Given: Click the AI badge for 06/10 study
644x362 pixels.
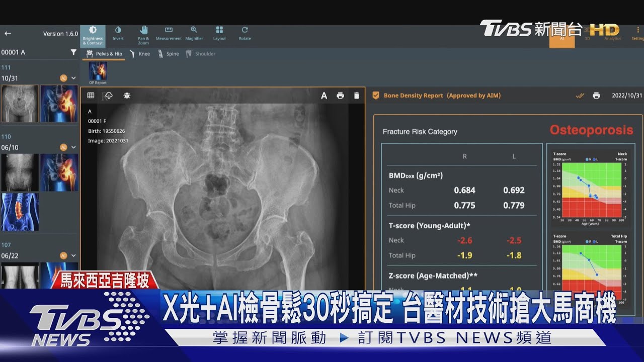Looking at the screenshot, I should [63, 147].
